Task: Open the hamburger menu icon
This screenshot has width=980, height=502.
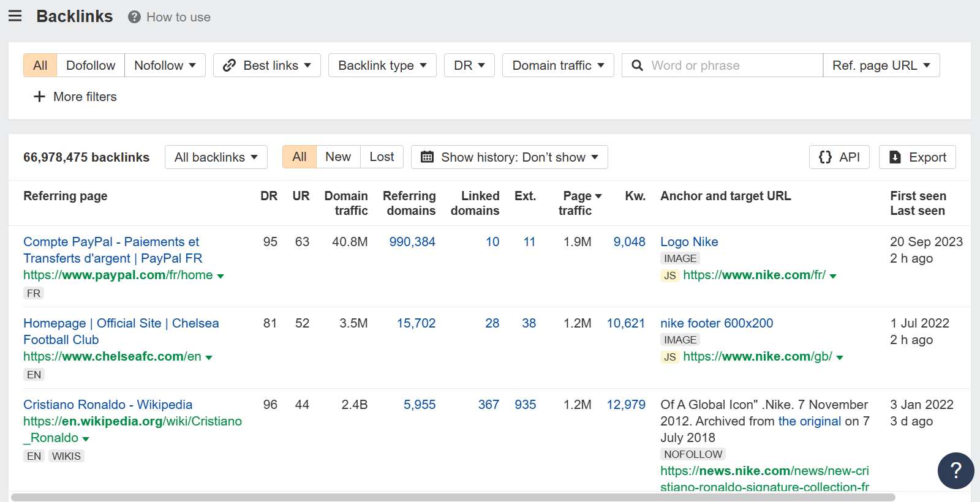Action: [15, 16]
